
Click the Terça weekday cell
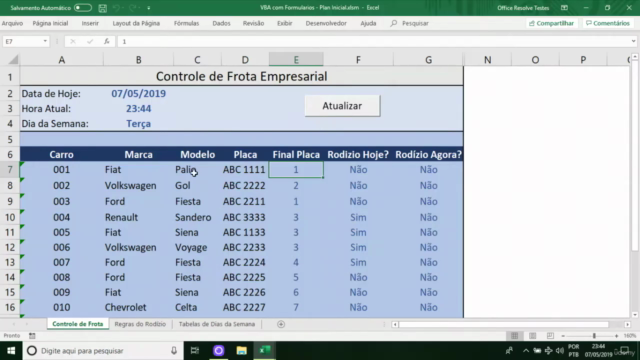tap(138, 124)
